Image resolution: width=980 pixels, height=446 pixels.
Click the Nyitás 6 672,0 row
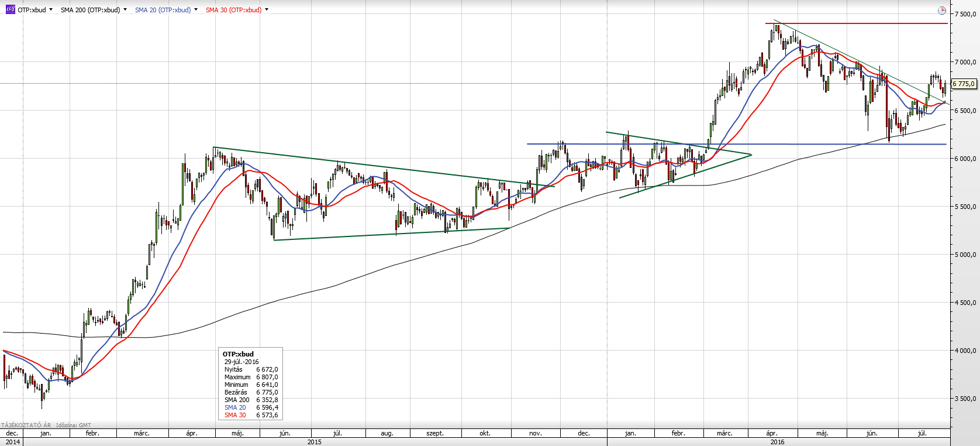click(x=251, y=369)
